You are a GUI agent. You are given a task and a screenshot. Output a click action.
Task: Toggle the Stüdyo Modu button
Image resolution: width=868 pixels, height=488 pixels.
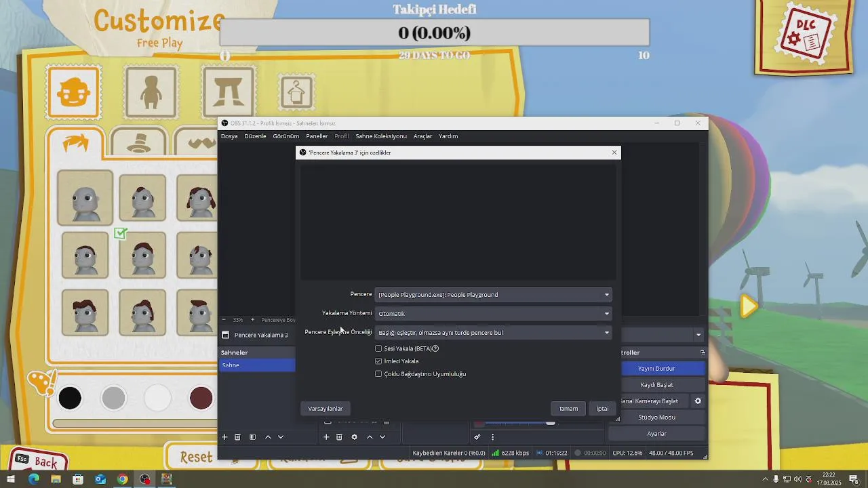click(x=656, y=418)
